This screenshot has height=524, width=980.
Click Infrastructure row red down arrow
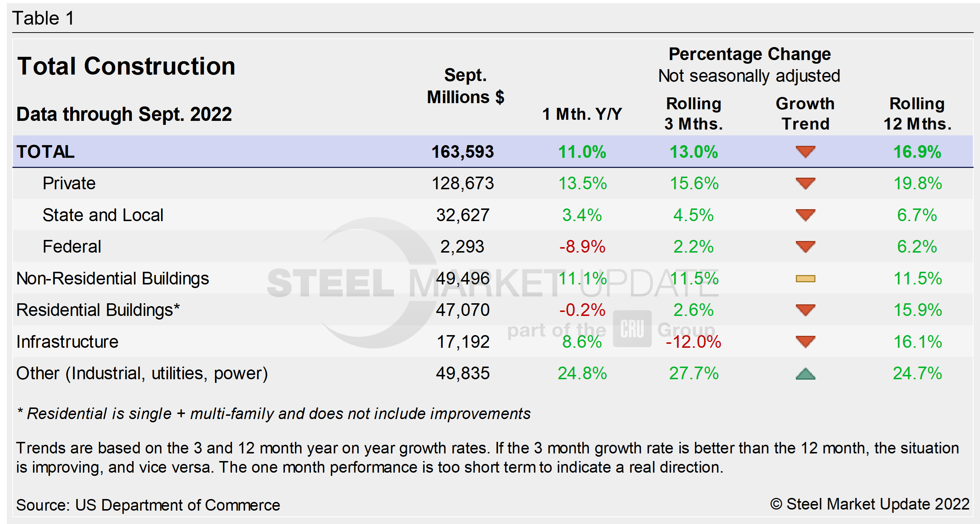[805, 341]
